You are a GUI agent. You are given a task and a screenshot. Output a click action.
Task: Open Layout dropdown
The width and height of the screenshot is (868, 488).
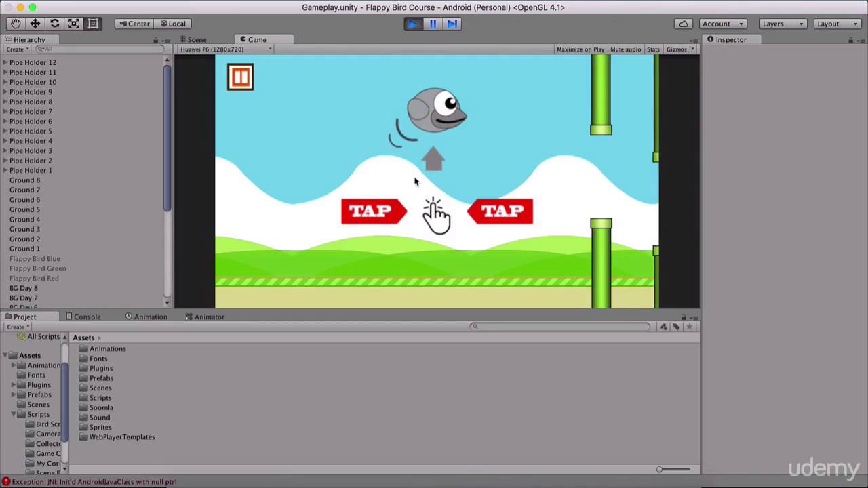837,24
